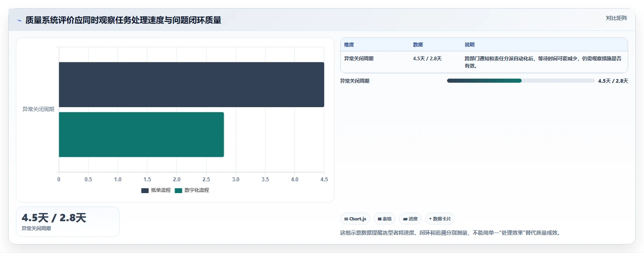Select the 数据卡片 tag chip

click(x=440, y=219)
